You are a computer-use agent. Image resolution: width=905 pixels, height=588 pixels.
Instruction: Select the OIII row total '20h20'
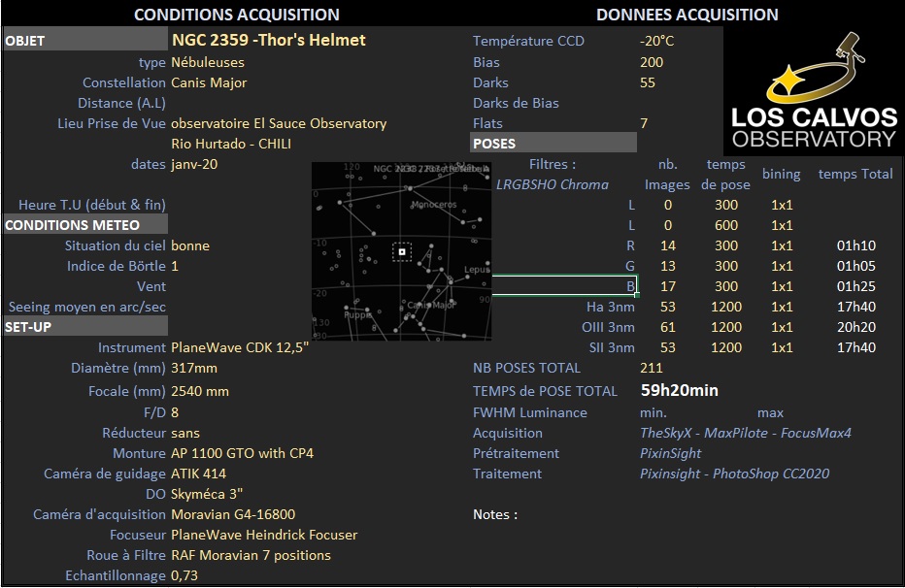(x=856, y=327)
